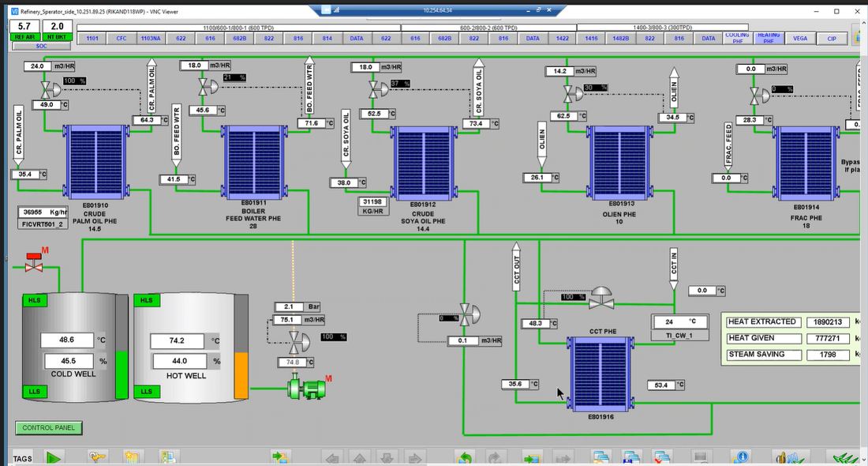Switch to the CFC tab
Screen dimensions: 868x466
(x=122, y=38)
